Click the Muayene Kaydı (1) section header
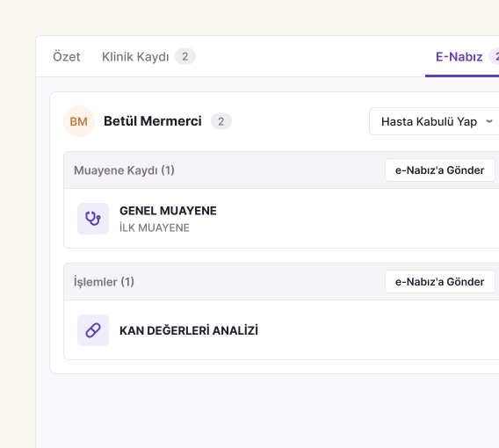This screenshot has height=448, width=499. coord(124,170)
